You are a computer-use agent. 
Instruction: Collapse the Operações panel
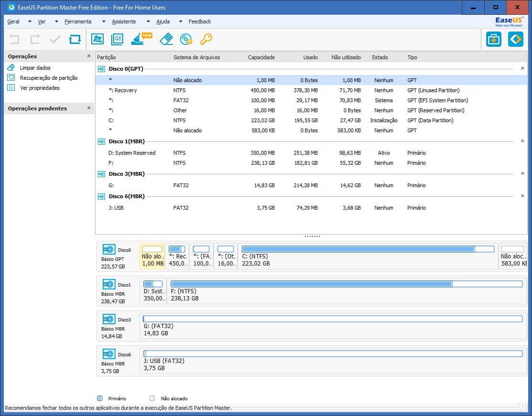(89, 56)
